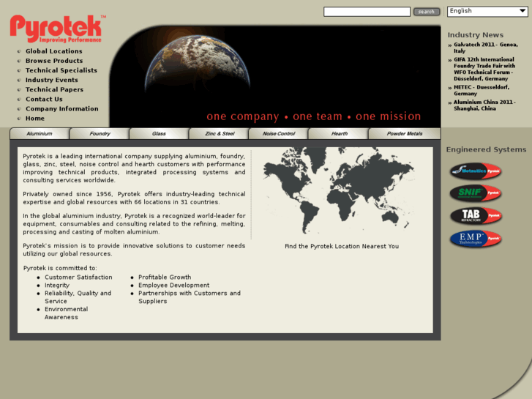Open Aluminium China 2011 news item

click(484, 105)
